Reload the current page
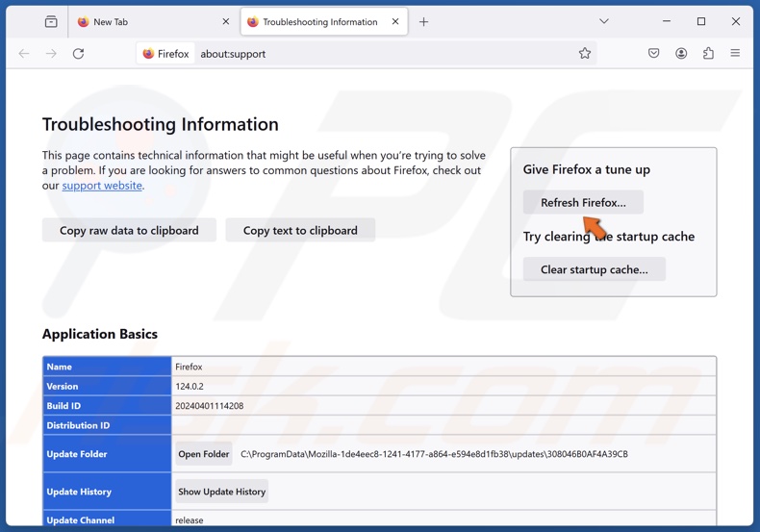This screenshot has width=760, height=532. (x=79, y=54)
